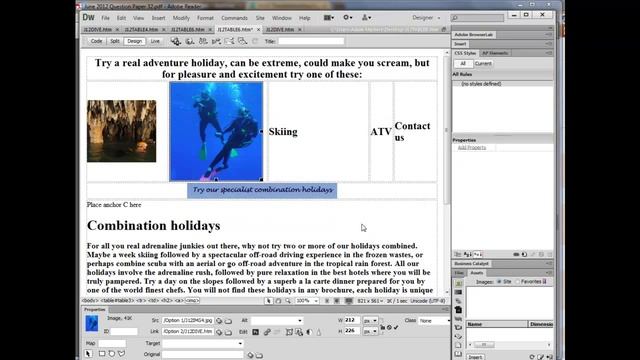Viewport: 640px width, 360px height.
Task: Open the Window menu
Action: [x=282, y=18]
